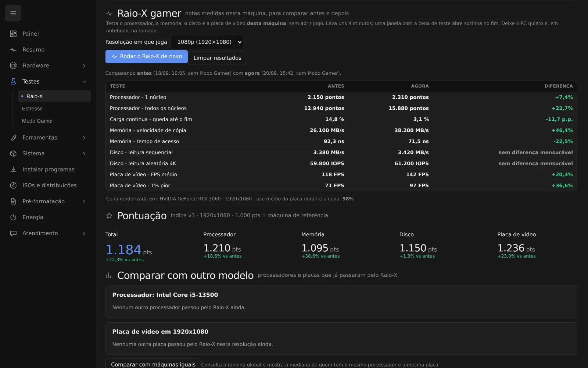Click the Hardware chip icon

[x=13, y=66]
